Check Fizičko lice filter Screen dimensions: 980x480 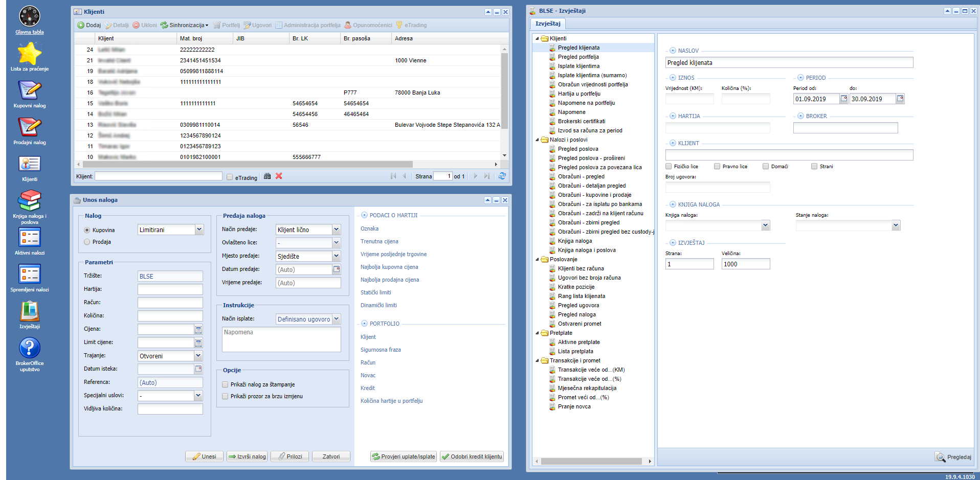(669, 166)
